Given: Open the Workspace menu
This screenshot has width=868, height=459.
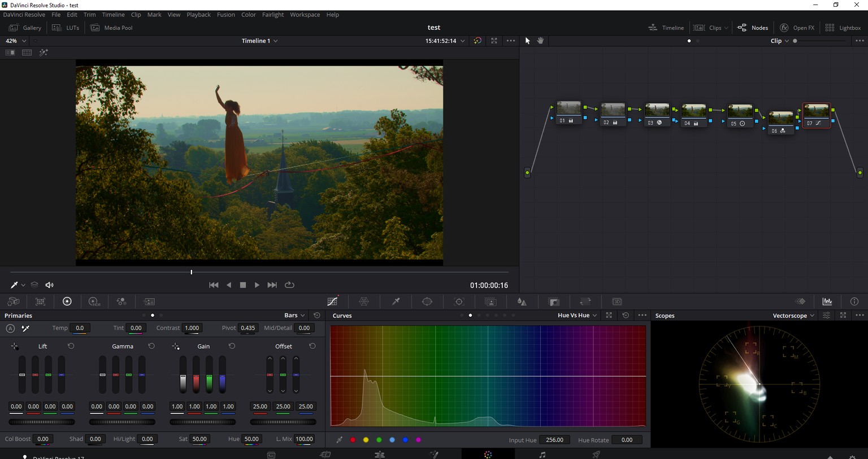Looking at the screenshot, I should point(305,15).
